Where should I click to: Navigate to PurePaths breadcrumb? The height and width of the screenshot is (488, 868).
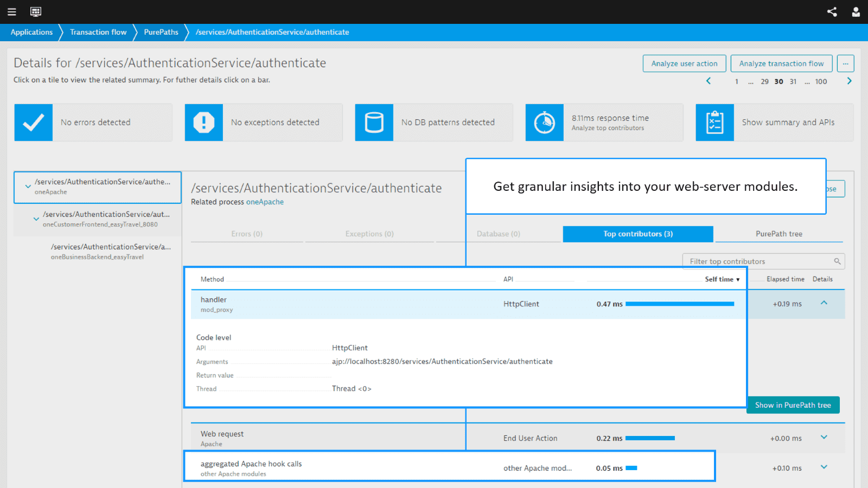161,32
